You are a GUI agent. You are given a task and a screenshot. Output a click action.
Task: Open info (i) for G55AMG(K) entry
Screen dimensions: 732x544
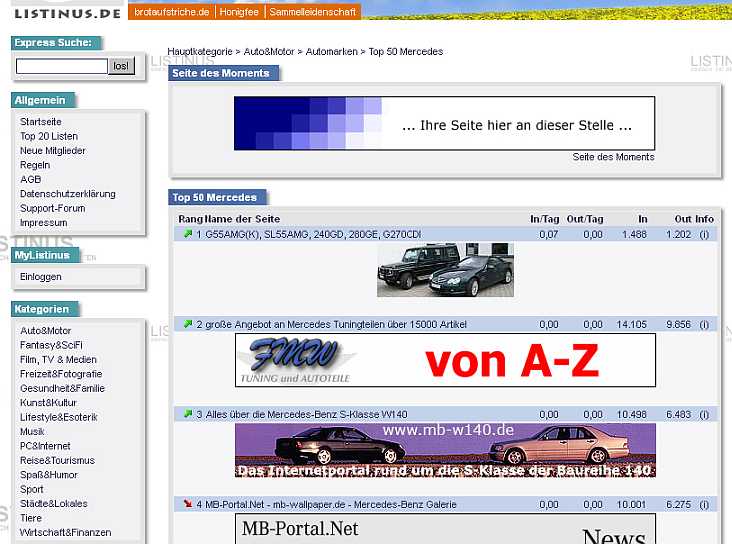[704, 234]
